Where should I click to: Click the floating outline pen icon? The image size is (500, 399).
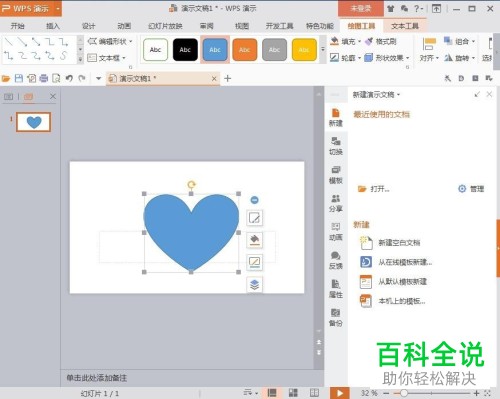tap(255, 262)
